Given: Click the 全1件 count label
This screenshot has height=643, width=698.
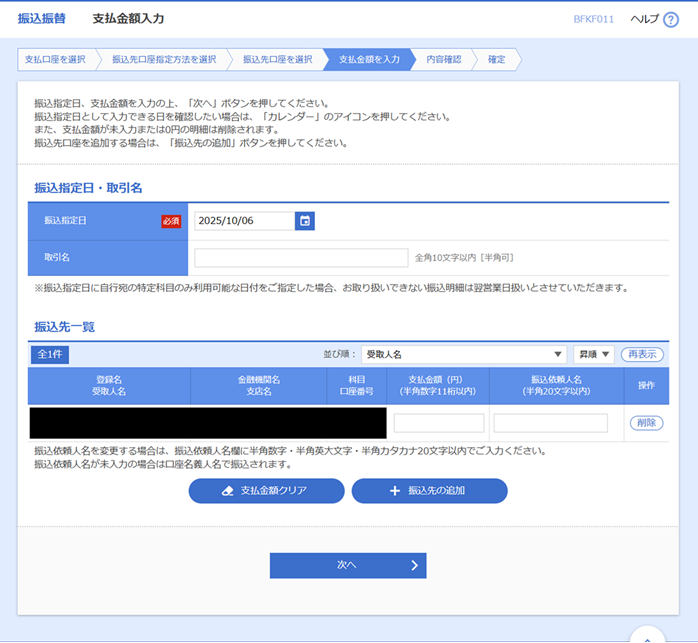Looking at the screenshot, I should [x=50, y=354].
